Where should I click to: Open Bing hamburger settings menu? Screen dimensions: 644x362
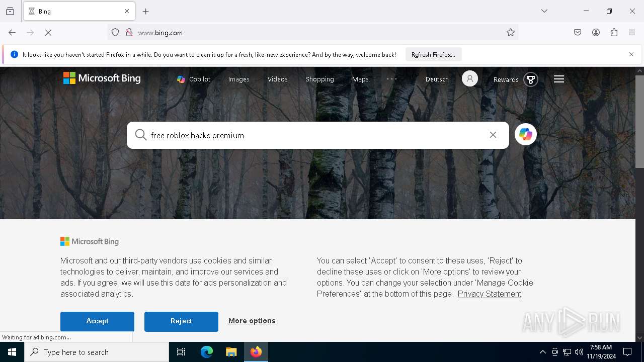tap(559, 79)
